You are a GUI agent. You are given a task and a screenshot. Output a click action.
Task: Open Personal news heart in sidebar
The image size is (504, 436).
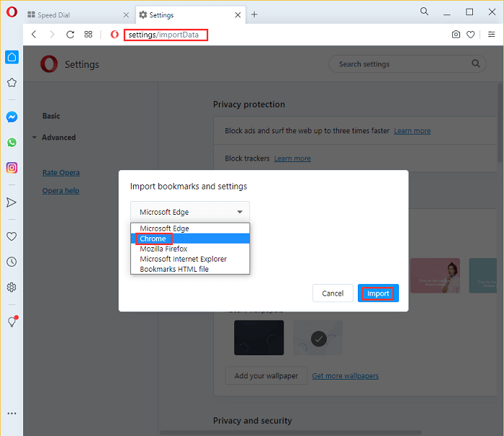12,236
